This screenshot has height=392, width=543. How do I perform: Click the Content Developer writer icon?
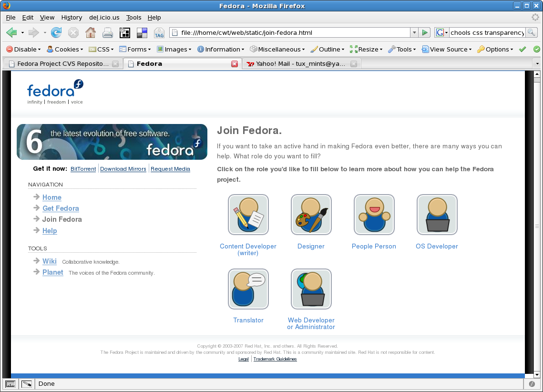(x=248, y=214)
